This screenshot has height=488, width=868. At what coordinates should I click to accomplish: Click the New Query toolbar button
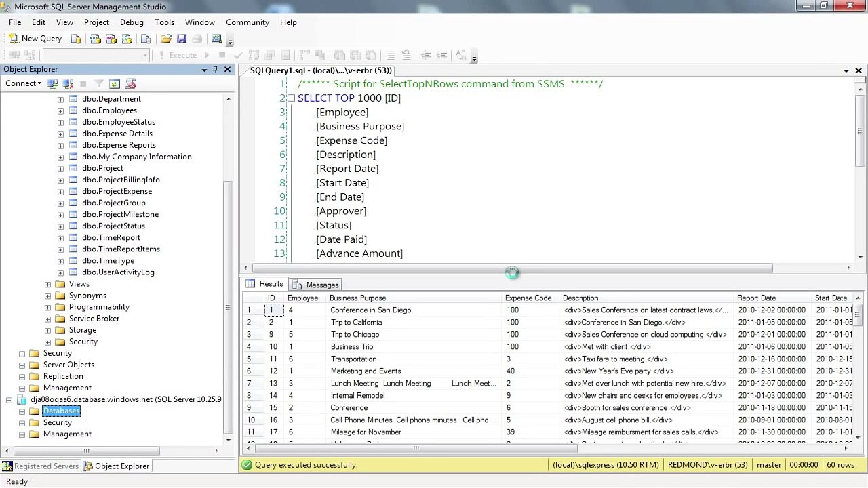click(35, 39)
